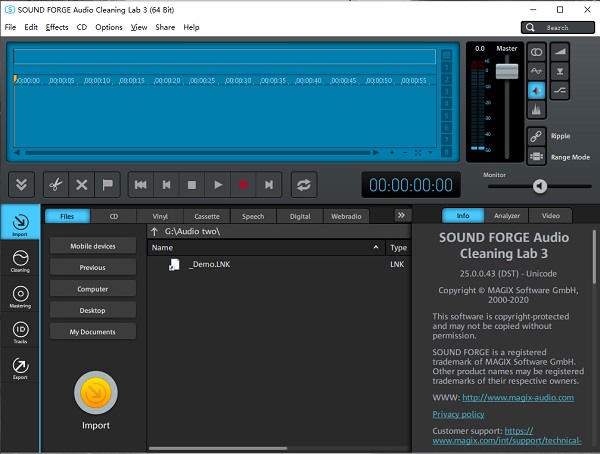Open the Privacy policy link
600x454 pixels.
[458, 414]
